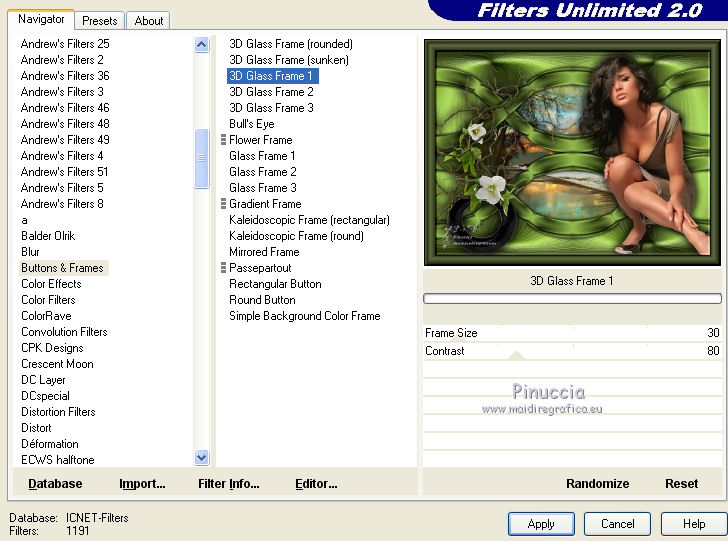Select the DC Layer category

pos(43,380)
